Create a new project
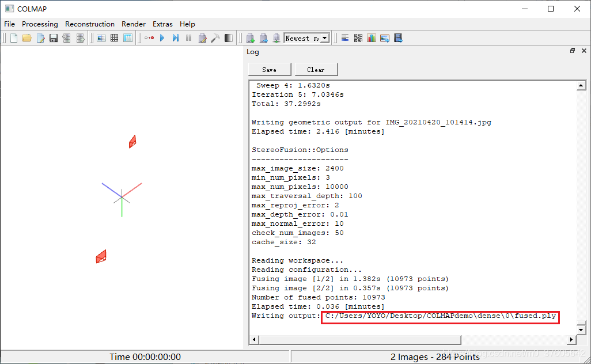This screenshot has width=591, height=364. click(13, 37)
